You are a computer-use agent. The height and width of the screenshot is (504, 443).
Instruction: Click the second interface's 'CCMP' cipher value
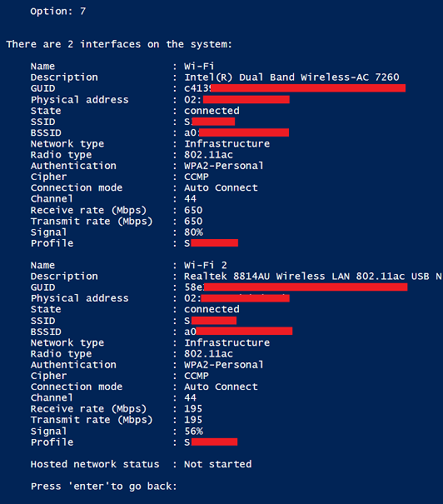pyautogui.click(x=197, y=376)
